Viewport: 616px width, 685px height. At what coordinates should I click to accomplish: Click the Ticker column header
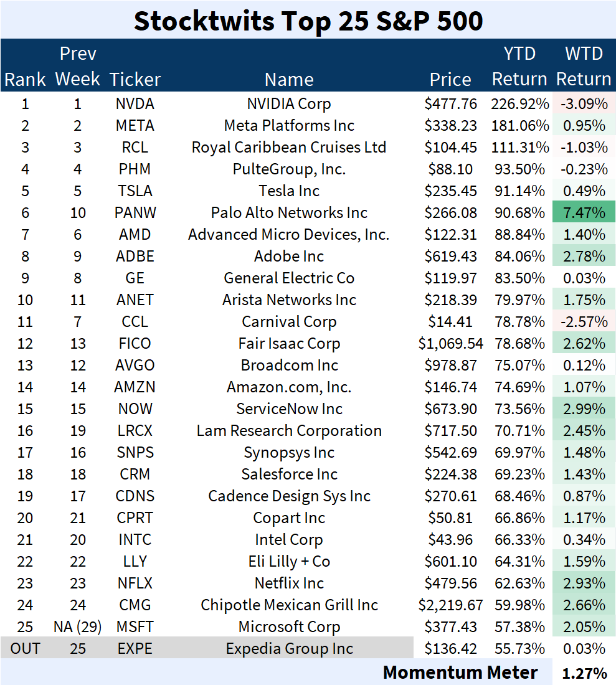[135, 80]
